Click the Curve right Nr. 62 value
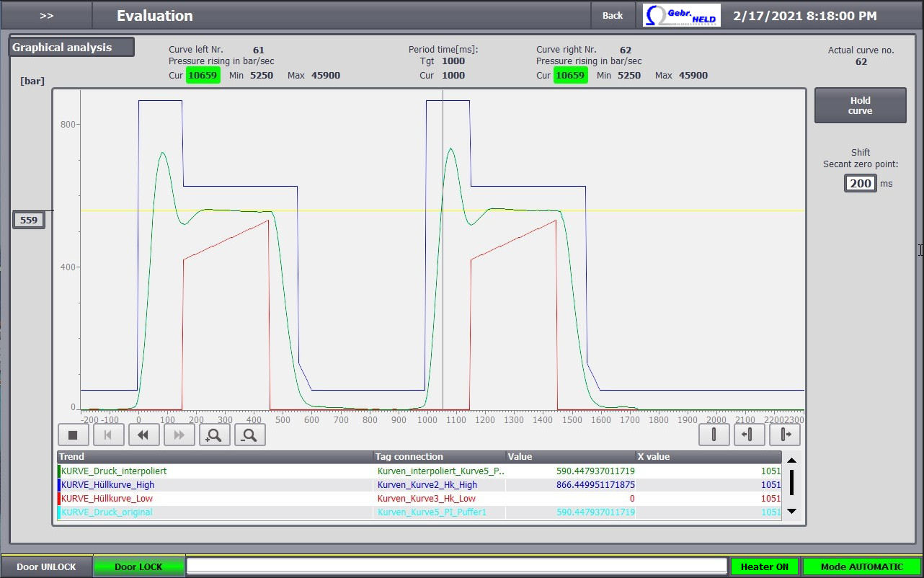This screenshot has width=924, height=578. [x=626, y=50]
